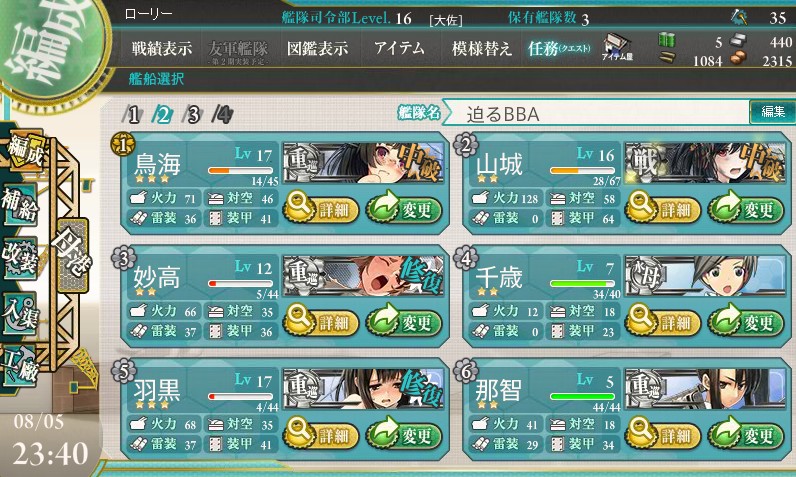Open the アイテム屋 item shop icon
The image size is (796, 477).
[x=617, y=48]
